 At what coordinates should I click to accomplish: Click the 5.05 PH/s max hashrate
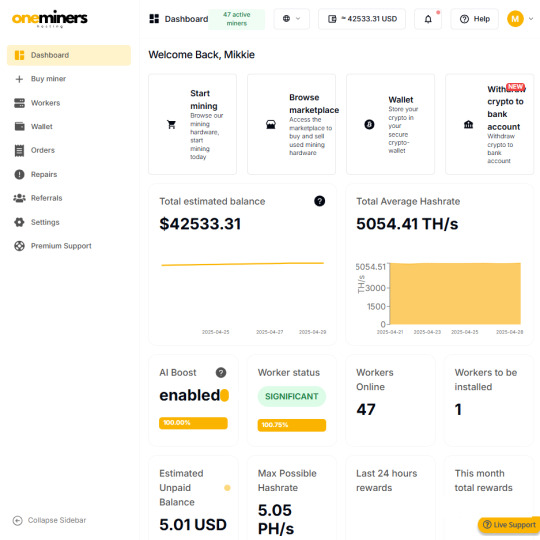(x=276, y=519)
